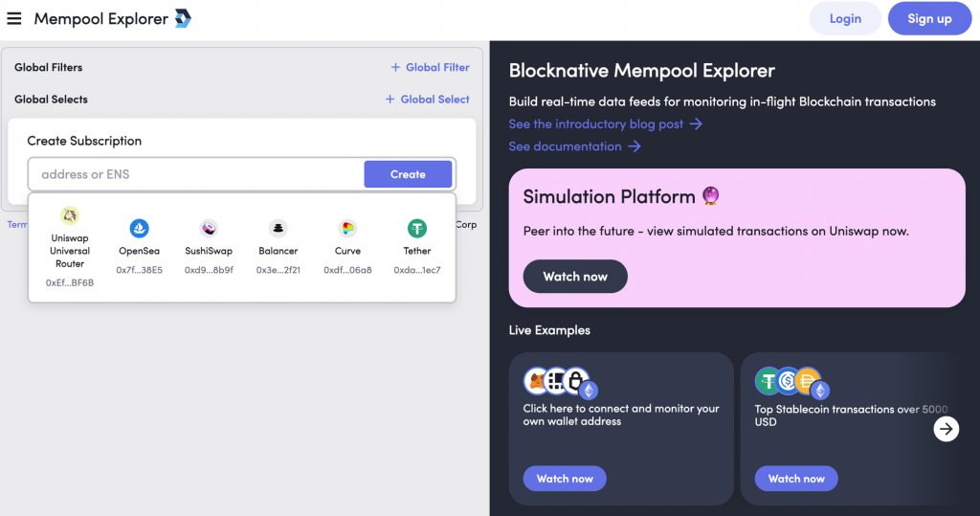980x516 pixels.
Task: Click the Global Selects heading
Action: [x=51, y=99]
